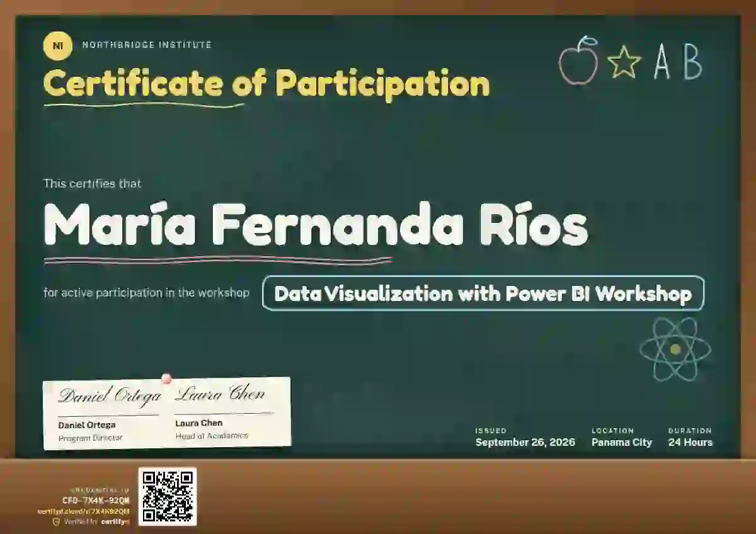Click the atom symbol drawing
Screen dimensions: 756x534
click(675, 349)
